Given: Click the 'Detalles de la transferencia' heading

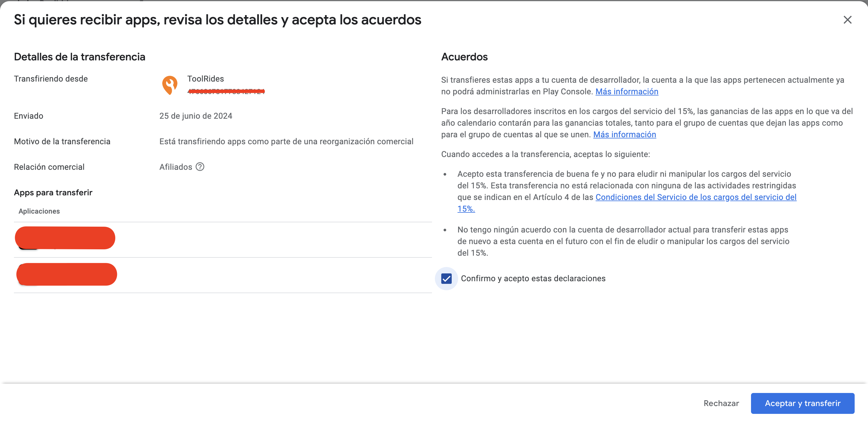Looking at the screenshot, I should coord(80,57).
